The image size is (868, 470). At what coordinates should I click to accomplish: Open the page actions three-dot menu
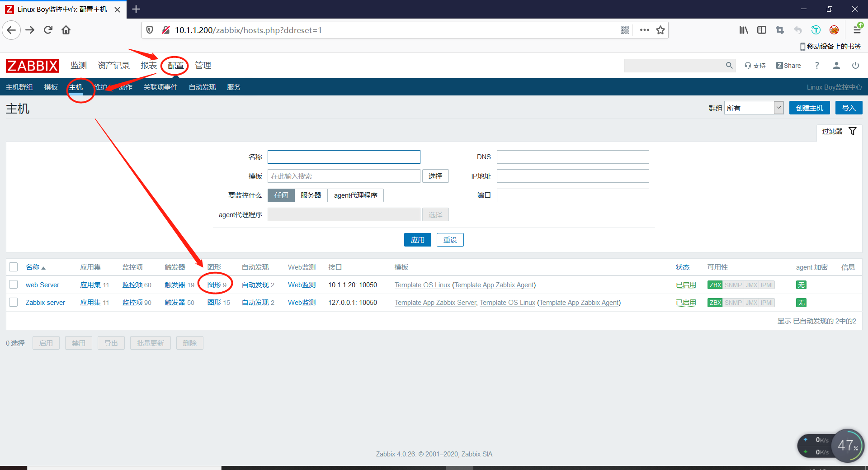tap(645, 30)
